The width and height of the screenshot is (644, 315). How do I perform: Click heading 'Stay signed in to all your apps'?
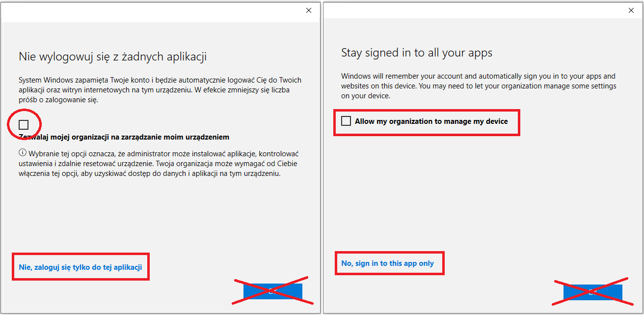coord(417,53)
